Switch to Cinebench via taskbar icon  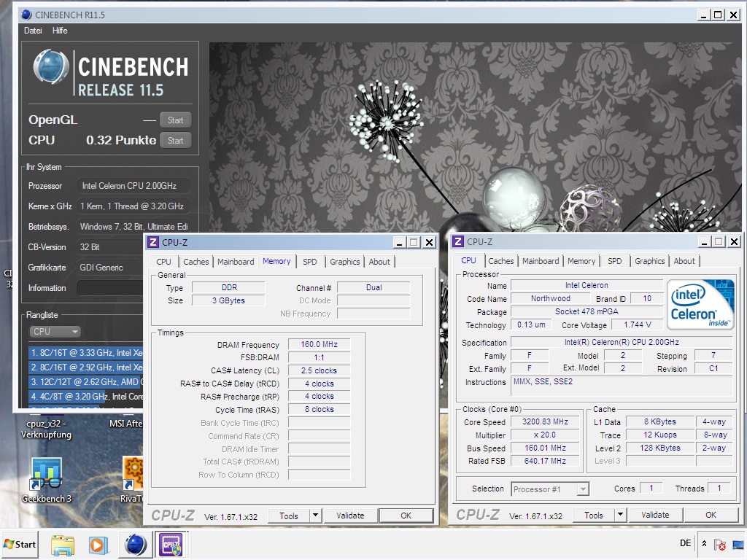coord(135,545)
